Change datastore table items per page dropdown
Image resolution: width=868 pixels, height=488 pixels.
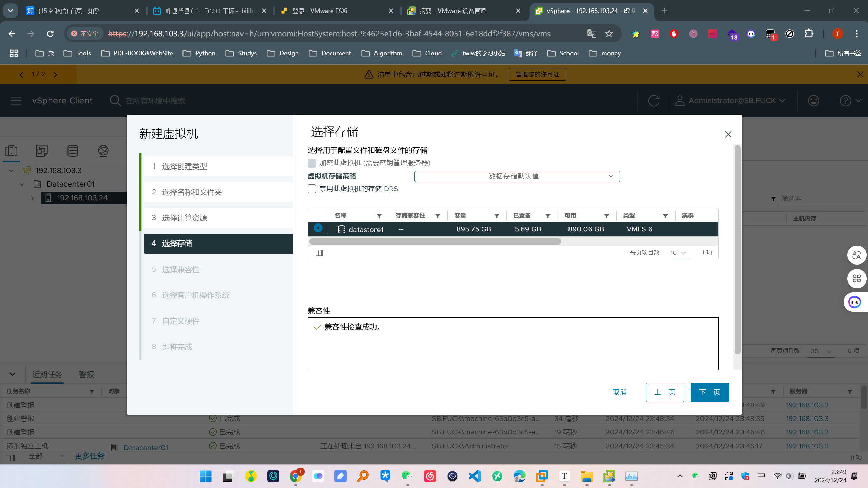pyautogui.click(x=678, y=253)
